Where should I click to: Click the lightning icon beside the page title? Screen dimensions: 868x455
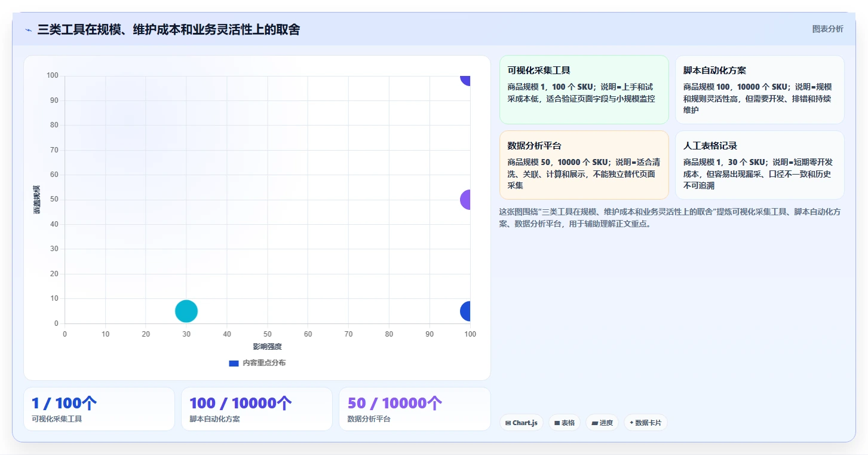pos(28,30)
